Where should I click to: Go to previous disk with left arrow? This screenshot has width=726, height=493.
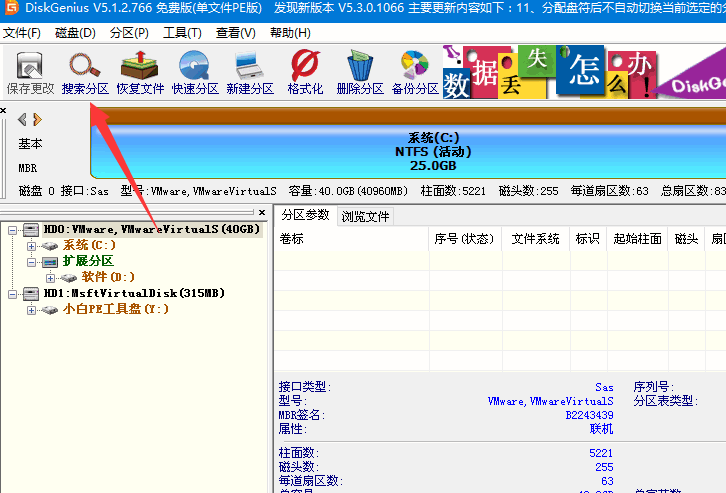[x=22, y=119]
